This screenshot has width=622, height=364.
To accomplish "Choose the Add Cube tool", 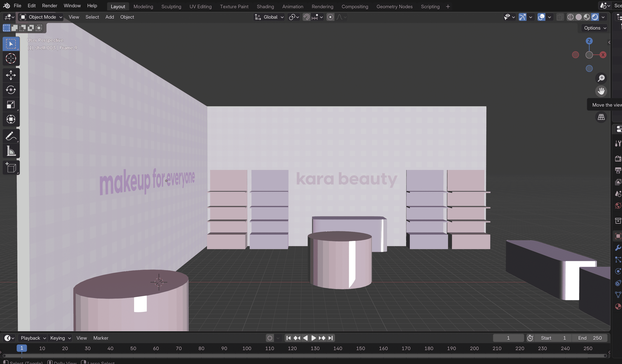I will (x=11, y=168).
